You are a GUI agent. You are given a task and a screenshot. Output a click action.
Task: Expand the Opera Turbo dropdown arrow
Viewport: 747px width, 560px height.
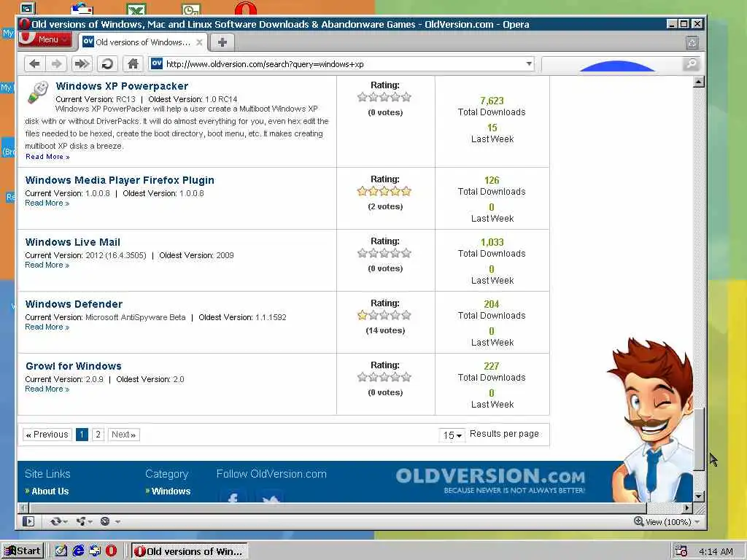pos(117,522)
